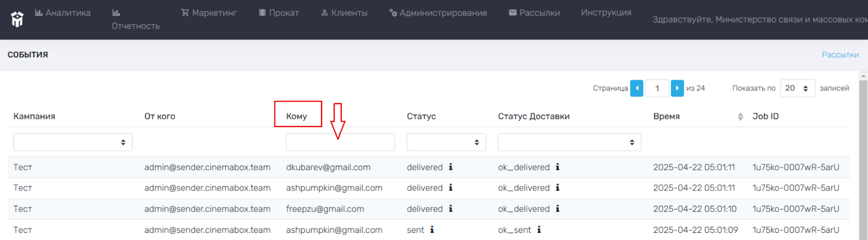Show ok_delivered info for freepzu@gmail.com row

tap(558, 209)
